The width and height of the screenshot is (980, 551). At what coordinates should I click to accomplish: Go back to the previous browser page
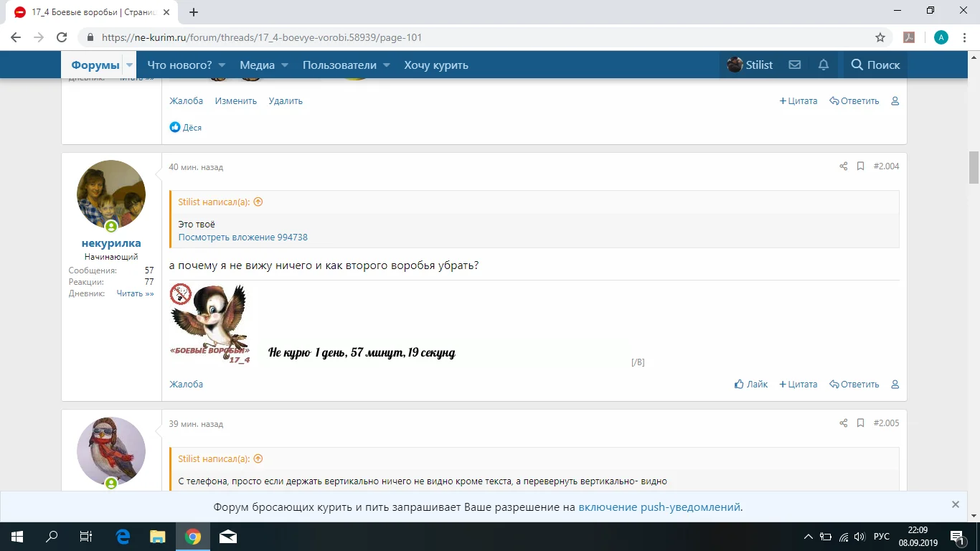tap(16, 37)
